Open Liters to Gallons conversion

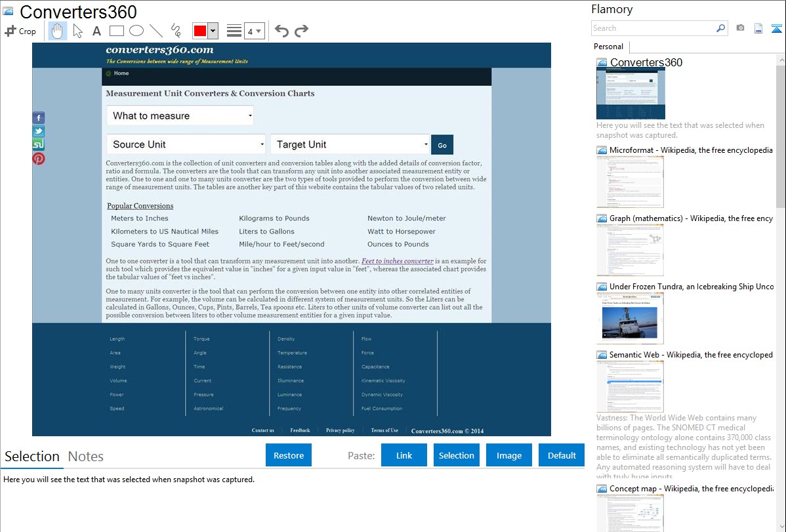click(x=266, y=231)
